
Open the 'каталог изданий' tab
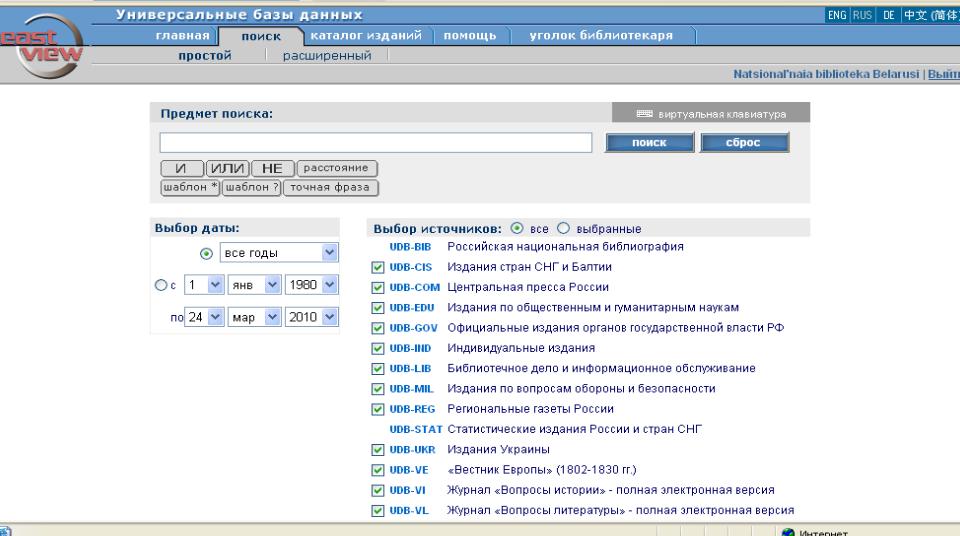click(x=366, y=36)
